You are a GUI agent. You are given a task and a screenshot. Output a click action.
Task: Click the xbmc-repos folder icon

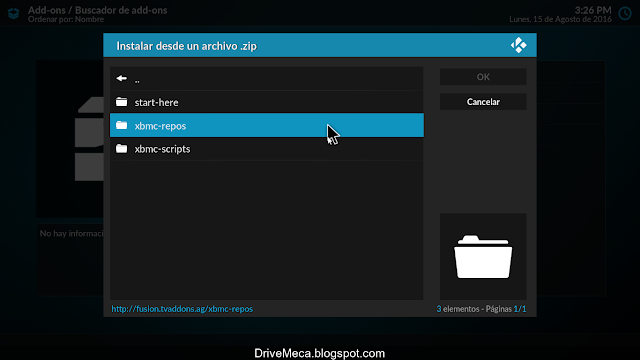(x=122, y=125)
